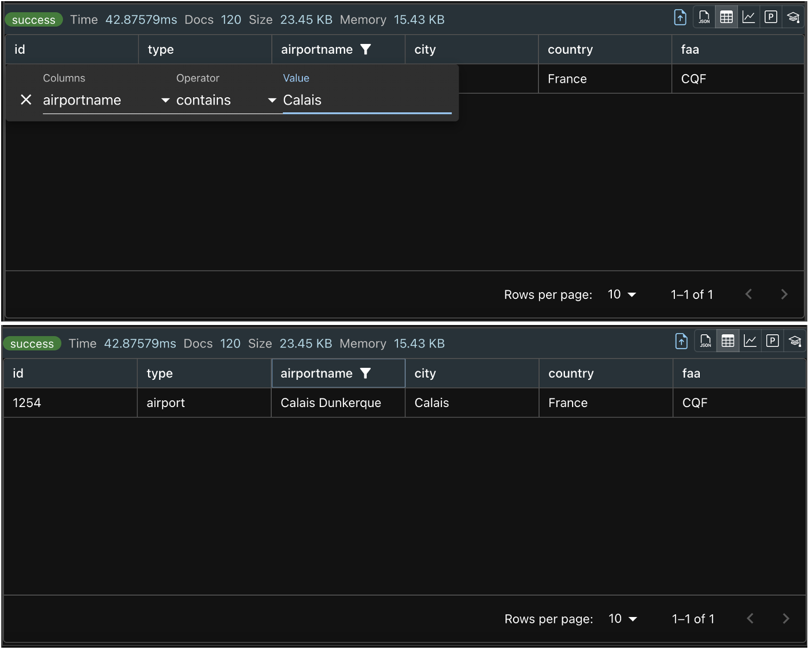Image resolution: width=812 pixels, height=650 pixels.
Task: Select the table view icon in bottom panel
Action: tap(728, 341)
